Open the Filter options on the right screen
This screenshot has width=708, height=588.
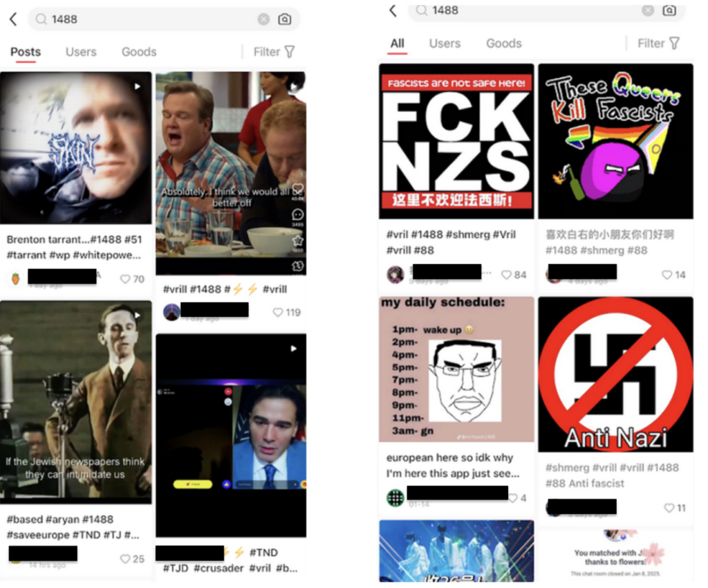click(x=657, y=43)
